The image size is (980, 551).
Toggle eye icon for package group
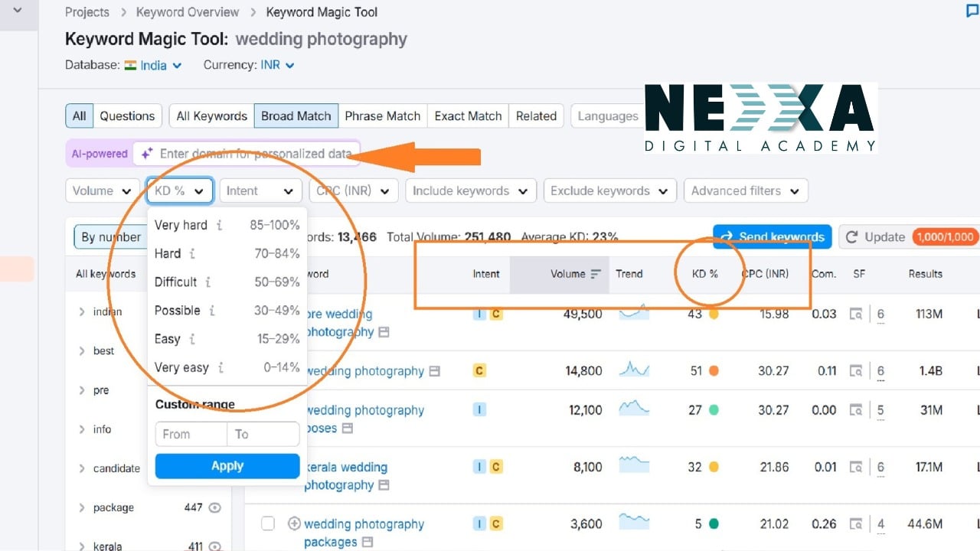pos(215,507)
